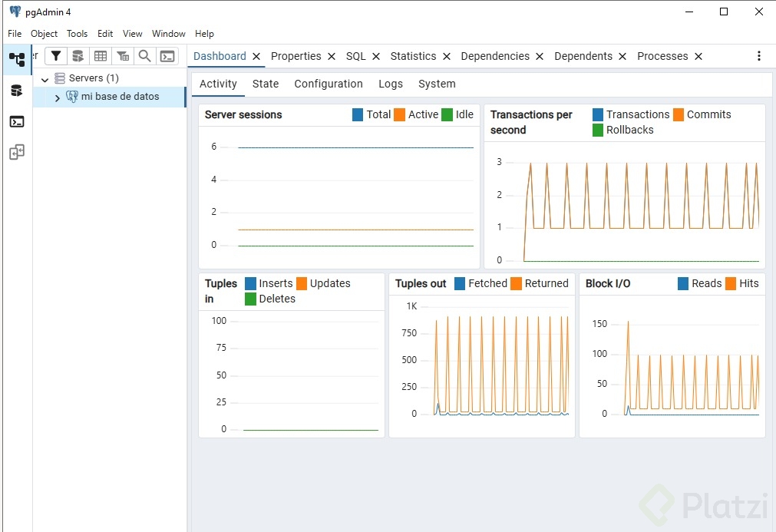
Task: Click the filter funnel toolbar icon
Action: pyautogui.click(x=56, y=56)
